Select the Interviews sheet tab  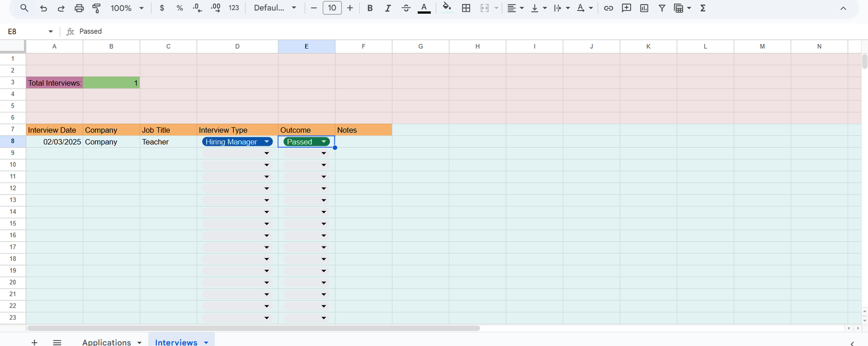(x=176, y=342)
